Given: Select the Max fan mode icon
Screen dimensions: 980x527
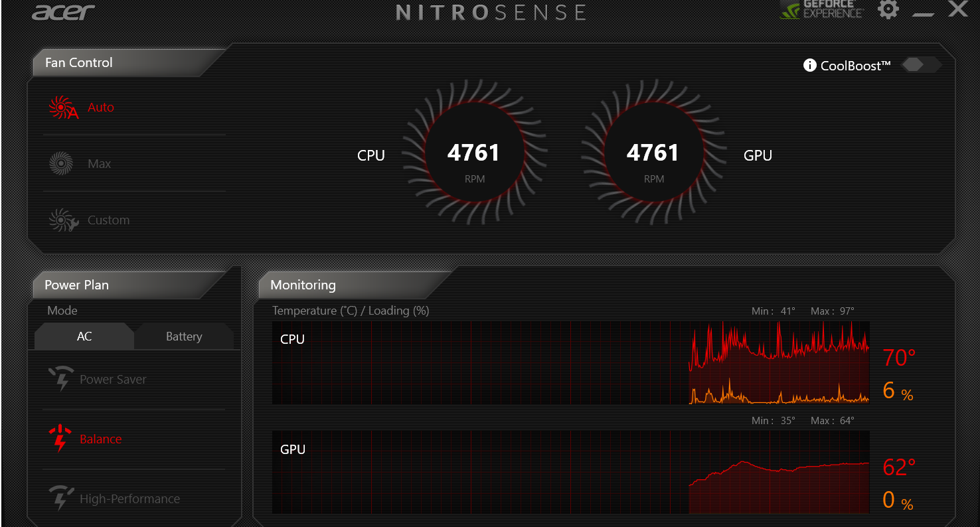Looking at the screenshot, I should point(61,163).
